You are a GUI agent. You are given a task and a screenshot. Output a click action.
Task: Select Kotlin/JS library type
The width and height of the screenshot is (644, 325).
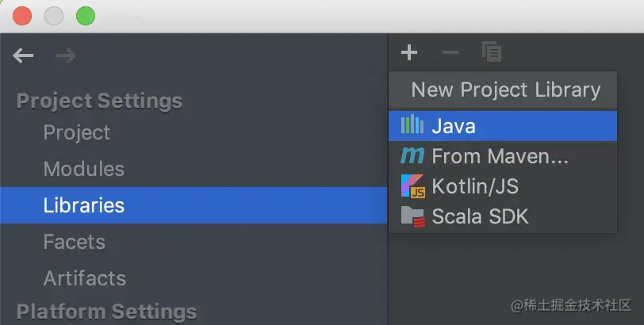coord(475,186)
